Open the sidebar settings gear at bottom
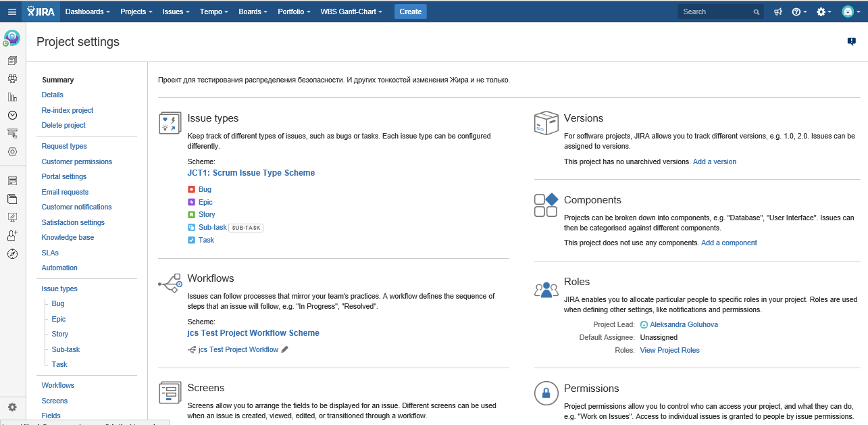The height and width of the screenshot is (425, 868). pyautogui.click(x=12, y=407)
